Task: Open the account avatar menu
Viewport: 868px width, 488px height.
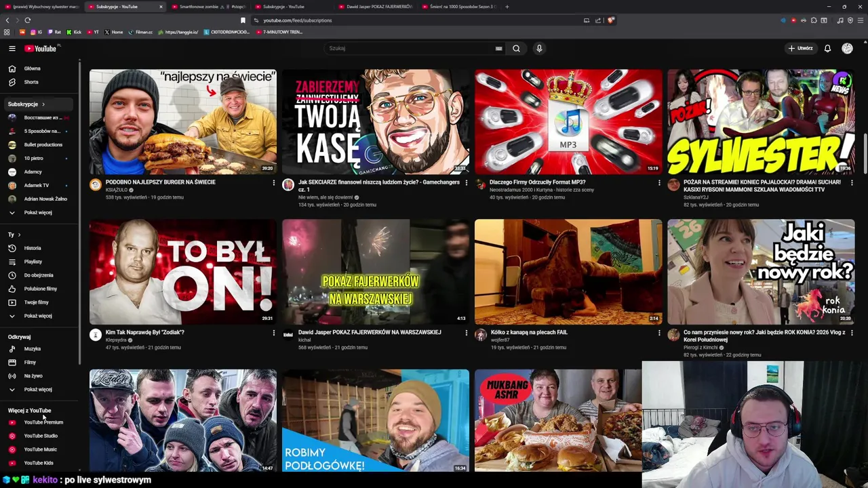Action: pyautogui.click(x=847, y=48)
